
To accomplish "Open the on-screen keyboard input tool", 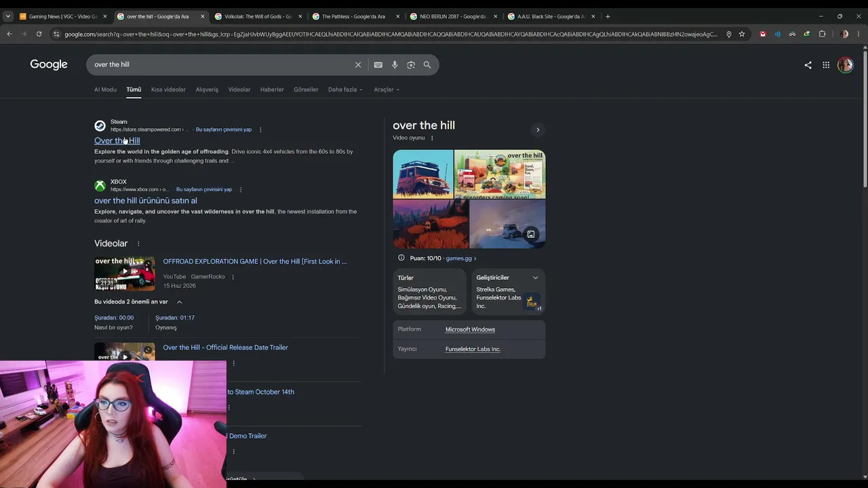I will tap(378, 64).
